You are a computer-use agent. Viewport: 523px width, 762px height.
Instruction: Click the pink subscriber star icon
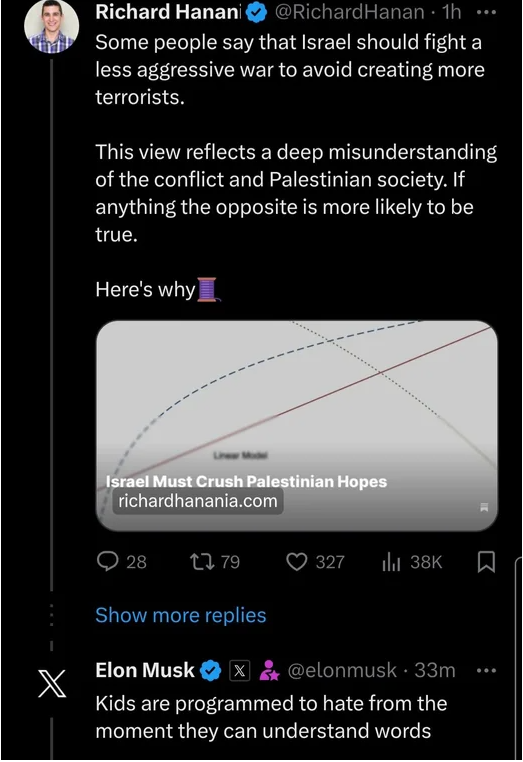tap(269, 671)
